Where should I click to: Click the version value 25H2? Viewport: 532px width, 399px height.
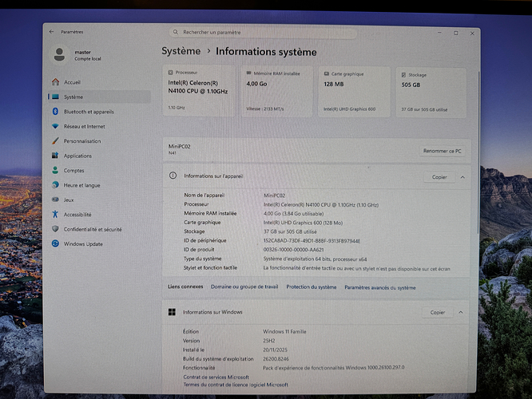268,341
